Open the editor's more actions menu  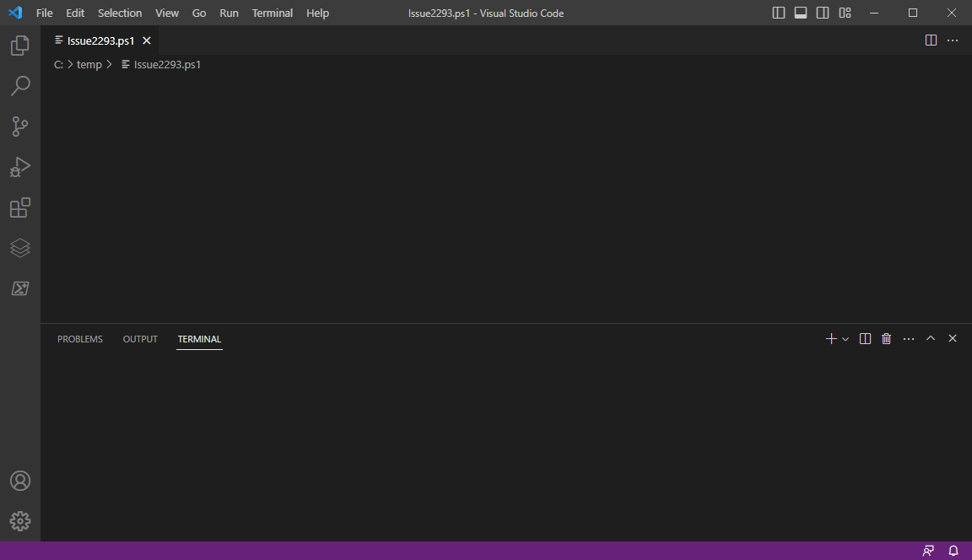(953, 40)
